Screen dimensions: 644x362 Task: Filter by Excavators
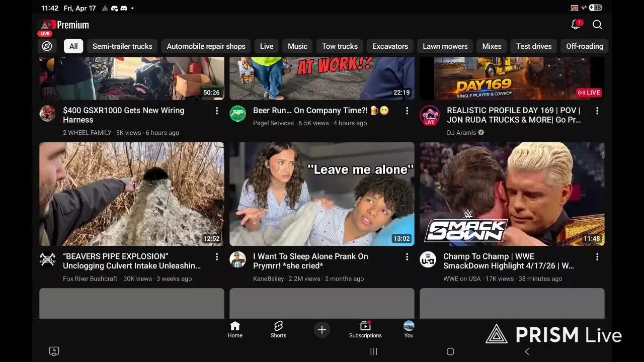[x=390, y=46]
